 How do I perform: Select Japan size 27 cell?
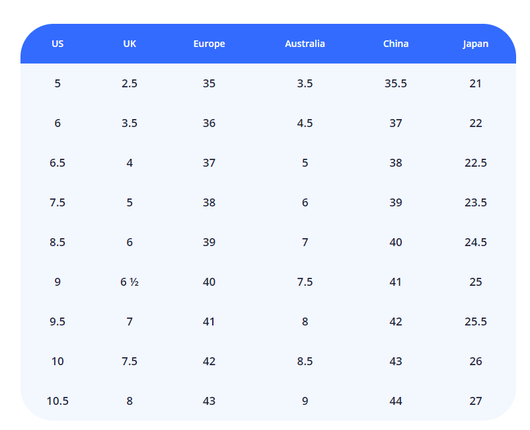(x=475, y=401)
